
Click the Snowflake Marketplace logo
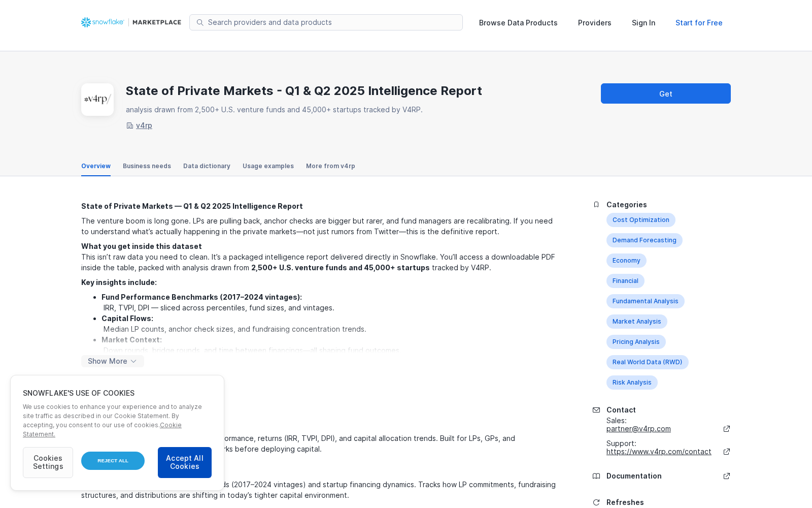tap(131, 22)
